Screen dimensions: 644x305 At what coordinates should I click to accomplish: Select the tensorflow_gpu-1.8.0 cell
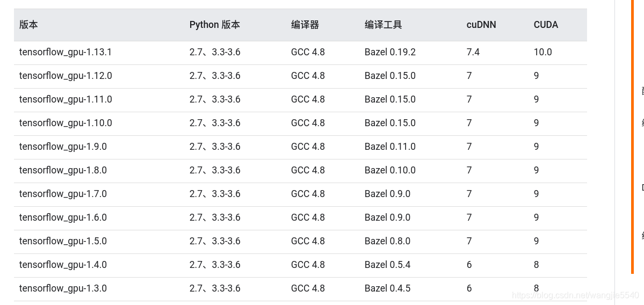point(63,170)
